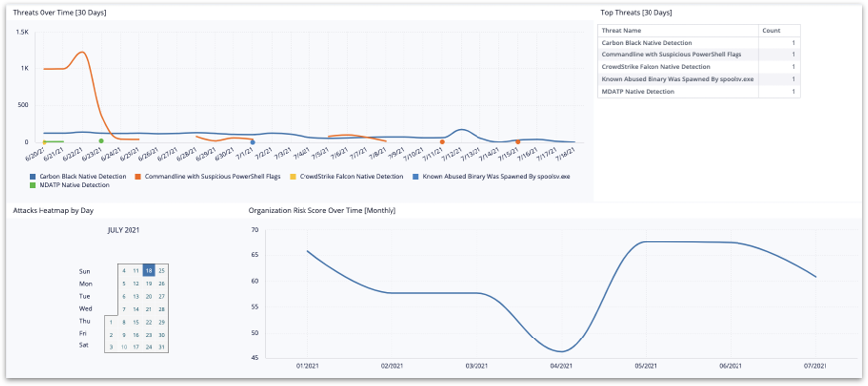
Task: Click the 7/18/21 date on threats axis
Action: 566,153
